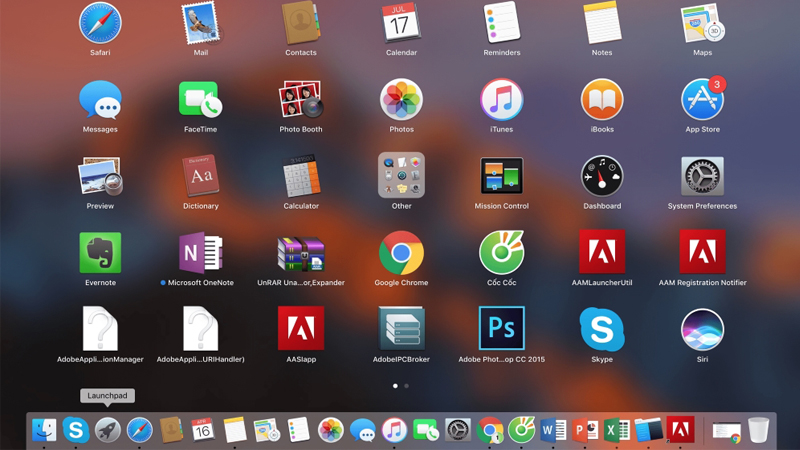Image resolution: width=800 pixels, height=450 pixels.
Task: Open the Trash in the Dock
Action: point(759,430)
